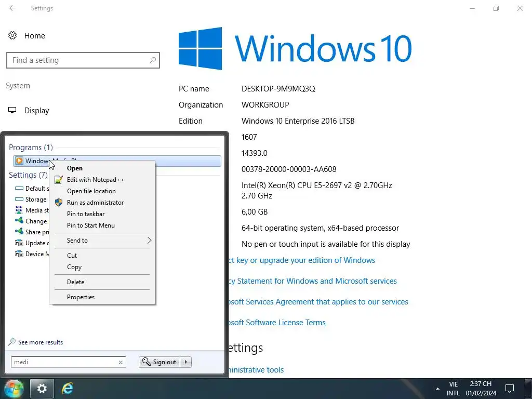This screenshot has width=532, height=399.
Task: Click the OS build value 14393.0
Action: tap(255, 153)
